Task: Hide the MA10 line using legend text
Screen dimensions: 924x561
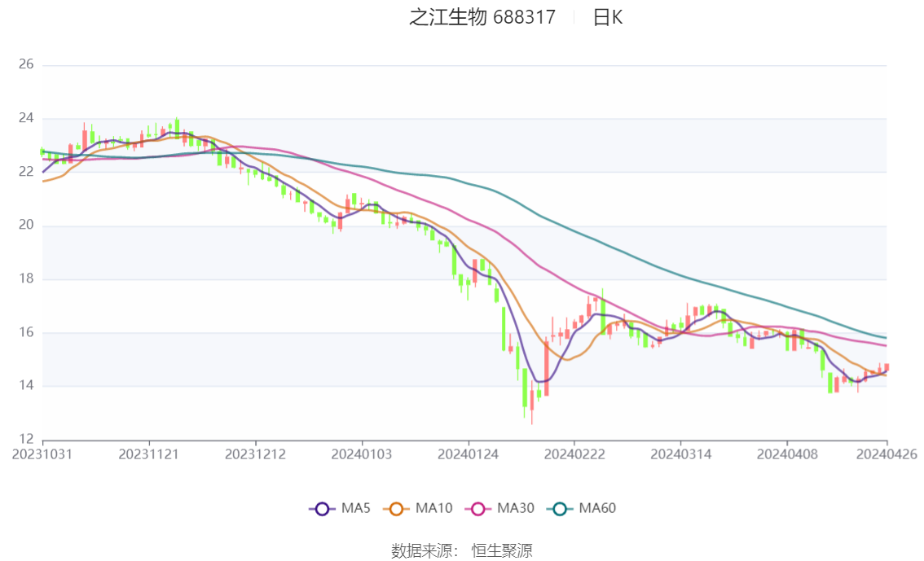Action: pos(433,509)
